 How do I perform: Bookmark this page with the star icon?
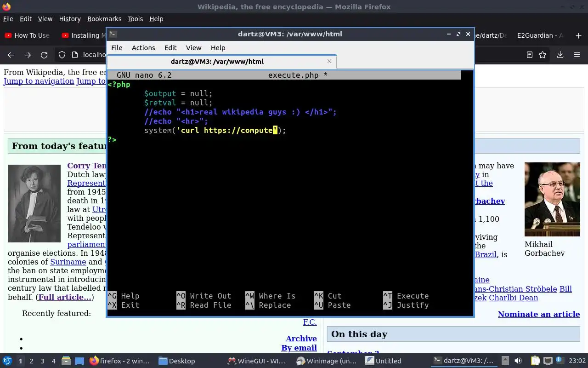click(x=543, y=55)
